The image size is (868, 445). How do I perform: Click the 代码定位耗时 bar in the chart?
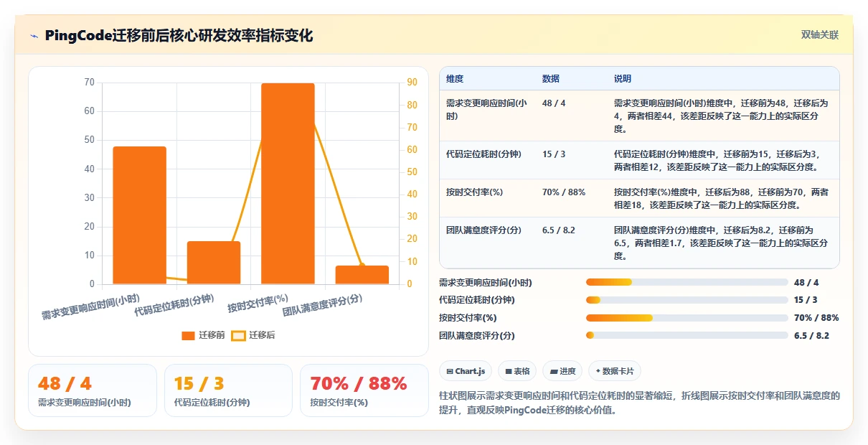(x=214, y=263)
